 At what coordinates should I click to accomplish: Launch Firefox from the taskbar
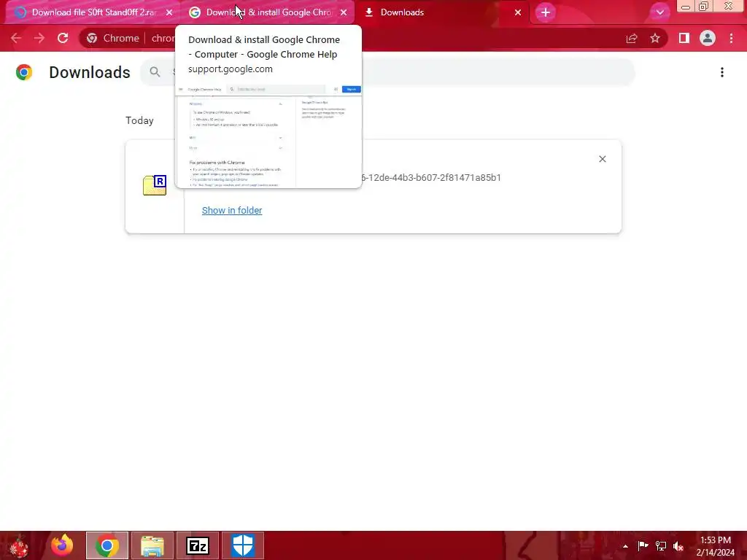click(62, 545)
